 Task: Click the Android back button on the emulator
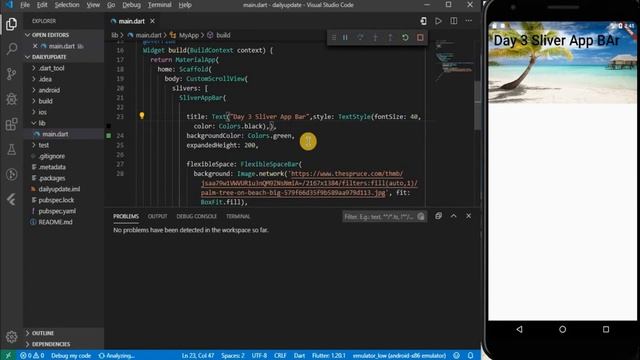click(x=519, y=329)
